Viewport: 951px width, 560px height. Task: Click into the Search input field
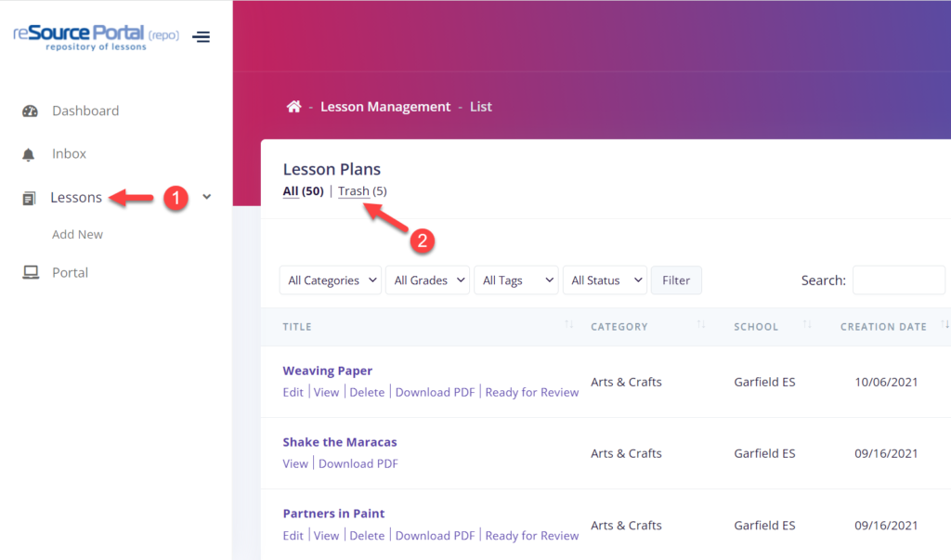click(x=898, y=280)
